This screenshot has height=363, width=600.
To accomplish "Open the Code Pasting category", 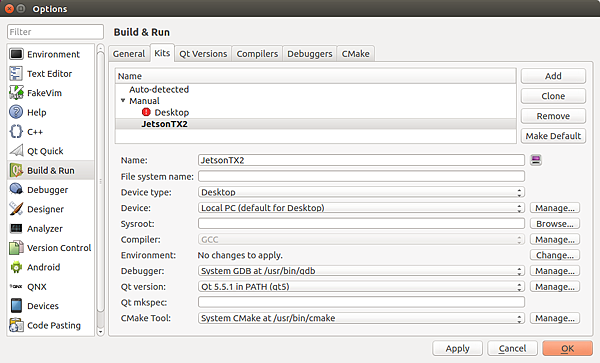I will point(51,325).
